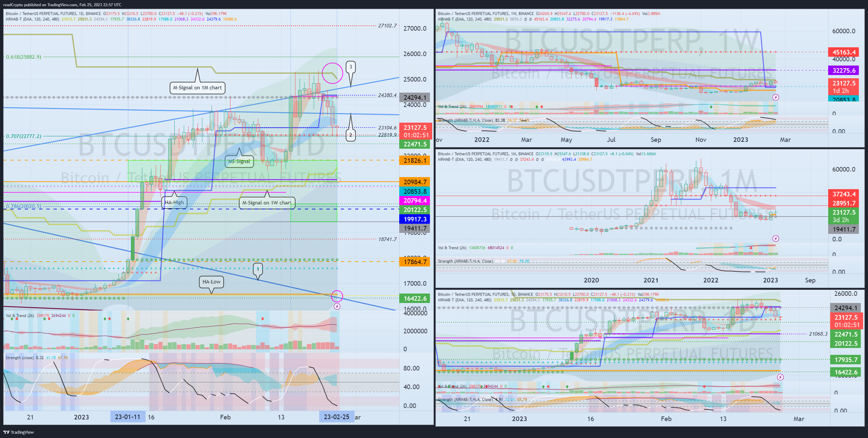This screenshot has height=438, width=868.
Task: Click the 23-02-25 date marker on the time axis
Action: pos(337,417)
